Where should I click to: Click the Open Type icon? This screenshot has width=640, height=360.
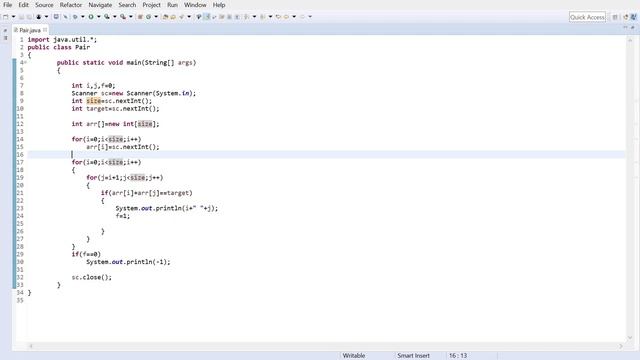click(x=165, y=17)
